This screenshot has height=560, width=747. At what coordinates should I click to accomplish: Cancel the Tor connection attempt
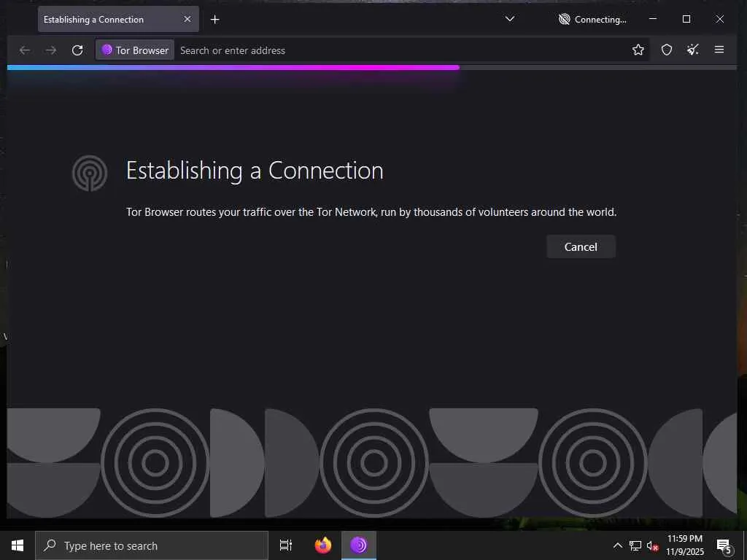coord(581,246)
